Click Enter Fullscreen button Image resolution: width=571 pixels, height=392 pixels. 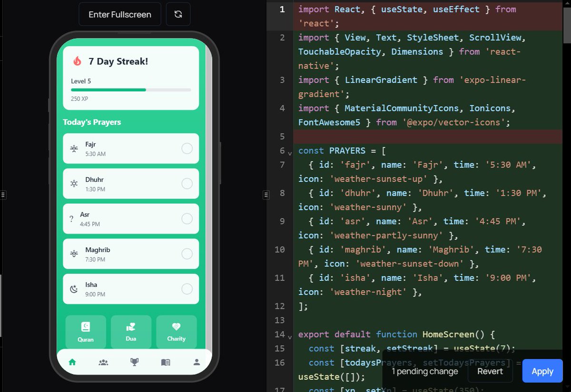[120, 14]
